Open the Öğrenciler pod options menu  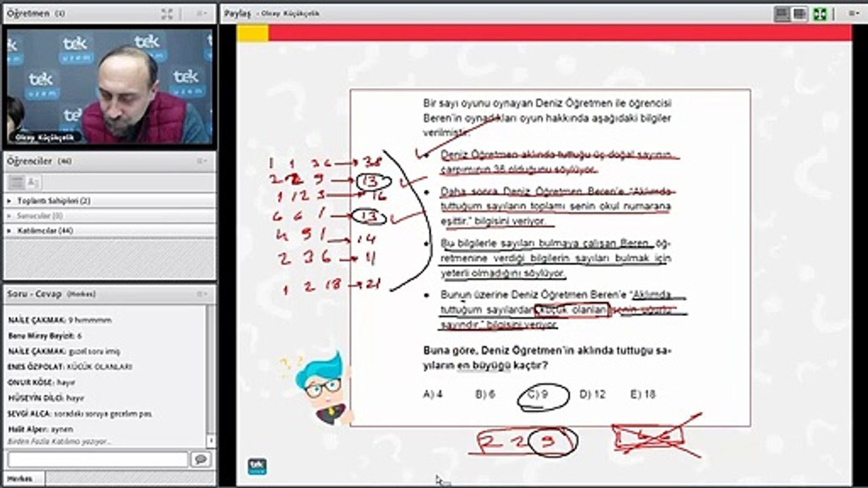click(x=202, y=161)
